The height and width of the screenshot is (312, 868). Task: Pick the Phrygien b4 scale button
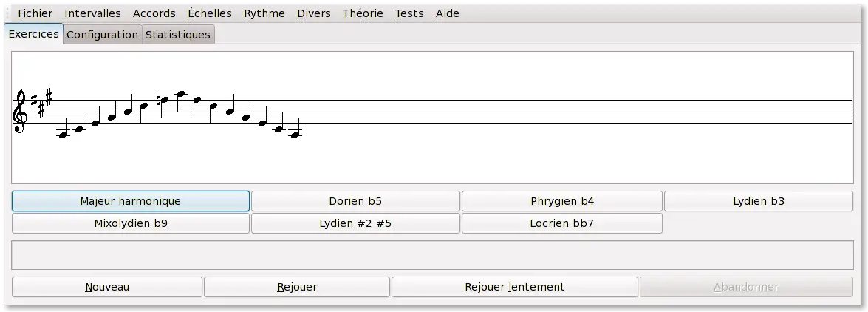pyautogui.click(x=561, y=201)
